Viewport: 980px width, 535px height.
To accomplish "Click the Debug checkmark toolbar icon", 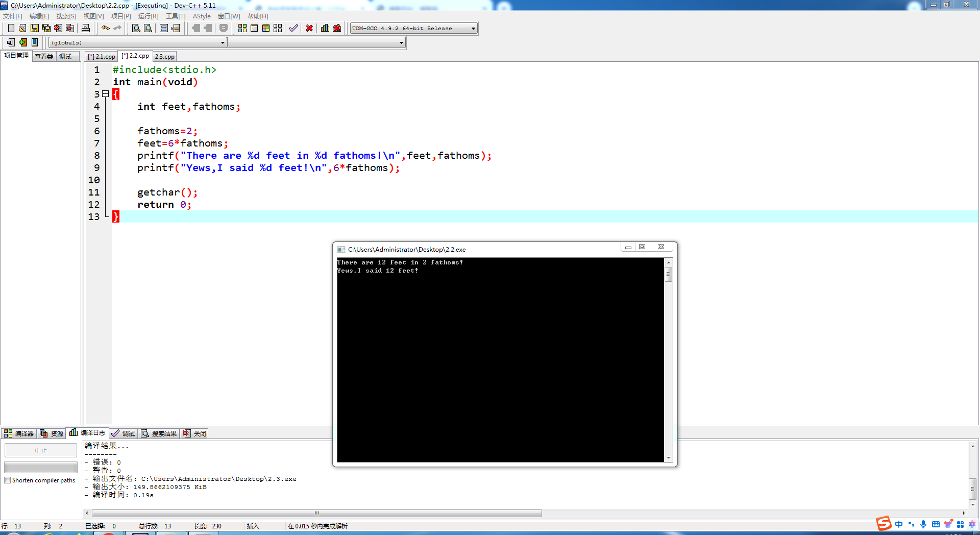I will [x=293, y=28].
